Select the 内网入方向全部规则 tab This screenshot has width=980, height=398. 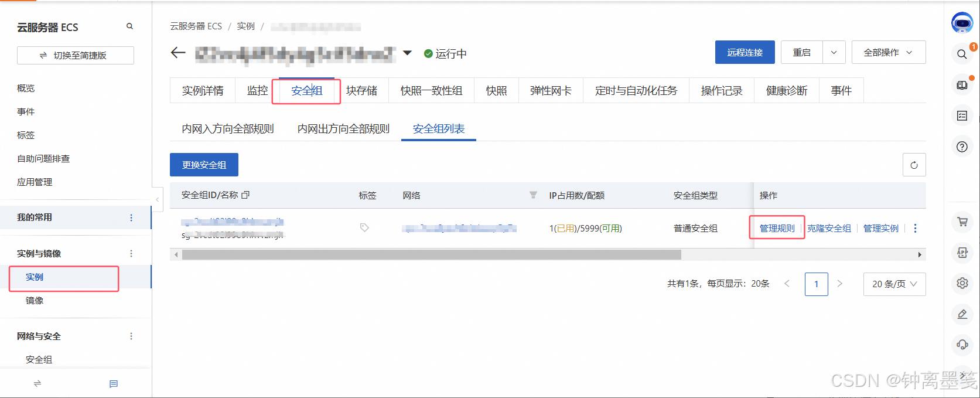228,129
